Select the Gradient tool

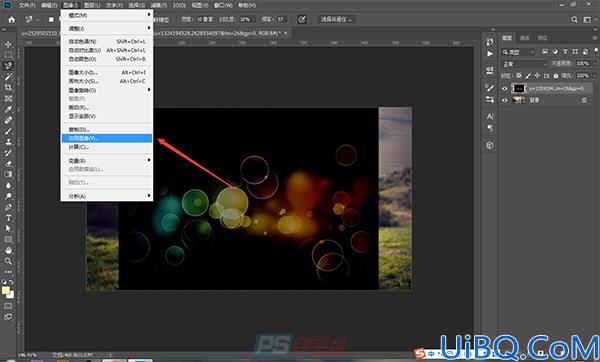[8, 174]
